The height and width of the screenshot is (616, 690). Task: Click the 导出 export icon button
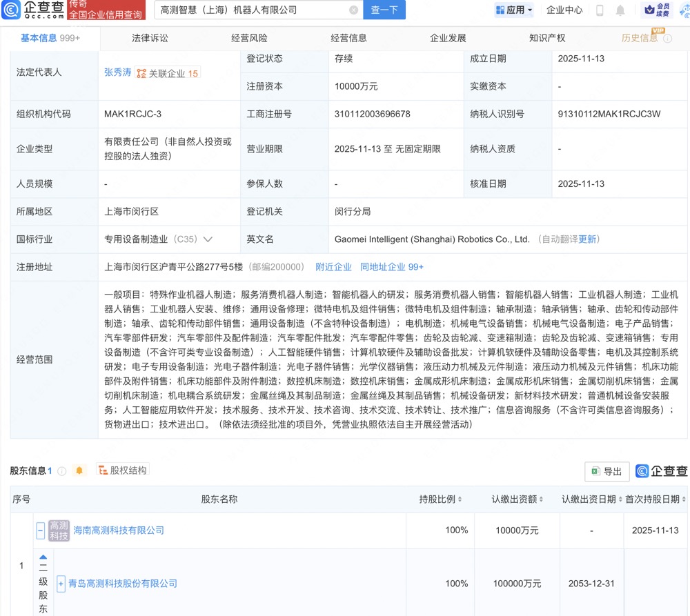[x=606, y=471]
